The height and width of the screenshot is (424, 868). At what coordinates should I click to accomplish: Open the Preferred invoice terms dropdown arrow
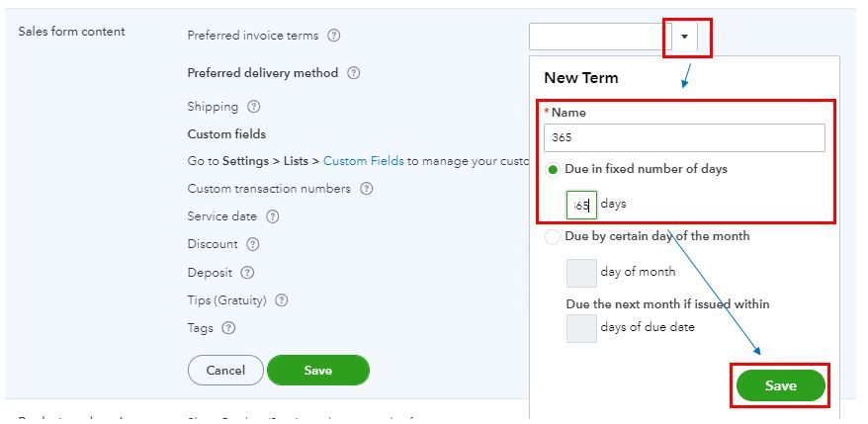685,37
